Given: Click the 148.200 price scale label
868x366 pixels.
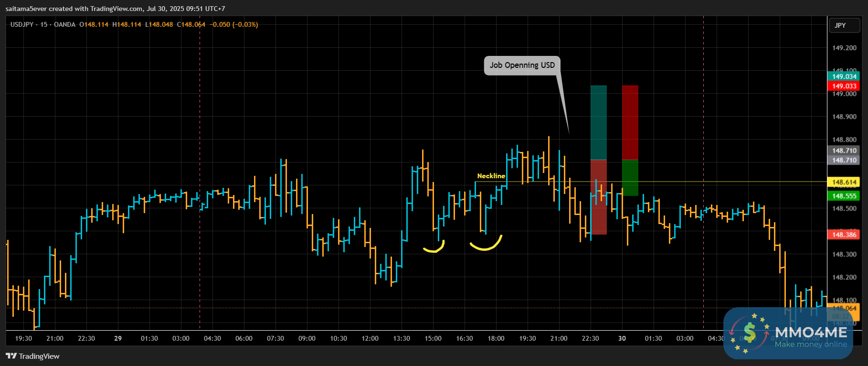Looking at the screenshot, I should pos(844,277).
